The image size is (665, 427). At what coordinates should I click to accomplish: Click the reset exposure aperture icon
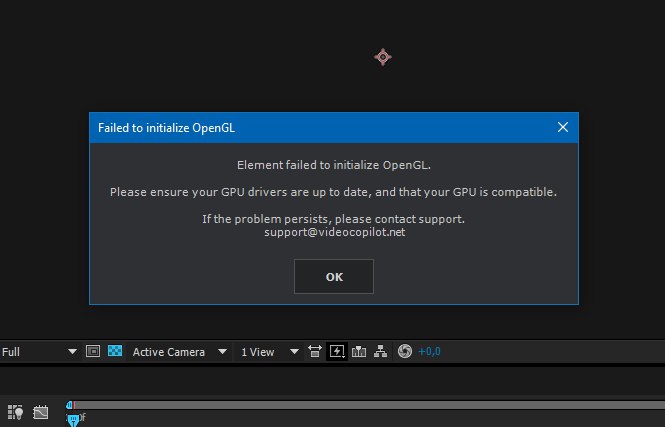click(x=405, y=351)
